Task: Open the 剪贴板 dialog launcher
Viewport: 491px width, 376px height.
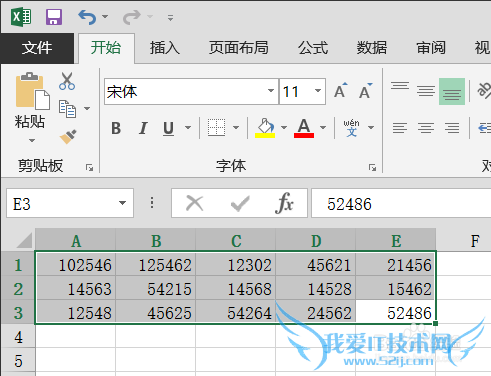Action: coord(89,167)
